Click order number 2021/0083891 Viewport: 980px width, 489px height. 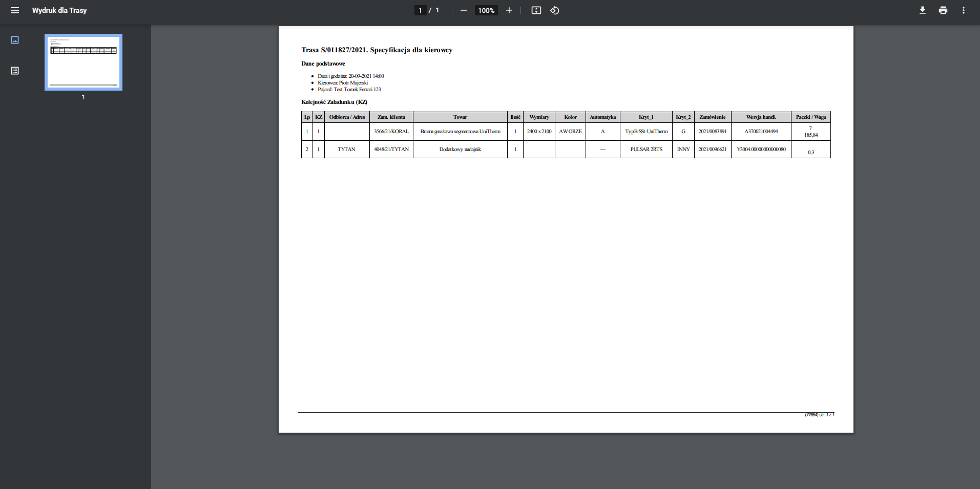point(712,132)
